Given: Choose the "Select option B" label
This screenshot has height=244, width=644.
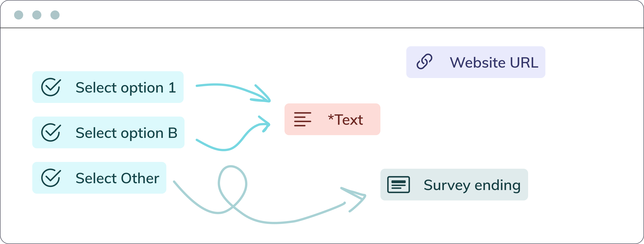Looking at the screenshot, I should 127,133.
